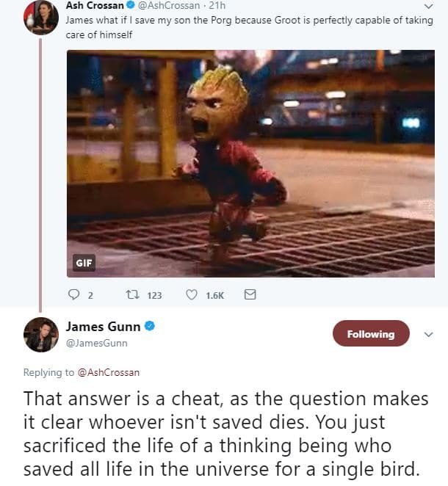Toggle the Following button off
Viewport: 448px width, 486px height.
(371, 334)
